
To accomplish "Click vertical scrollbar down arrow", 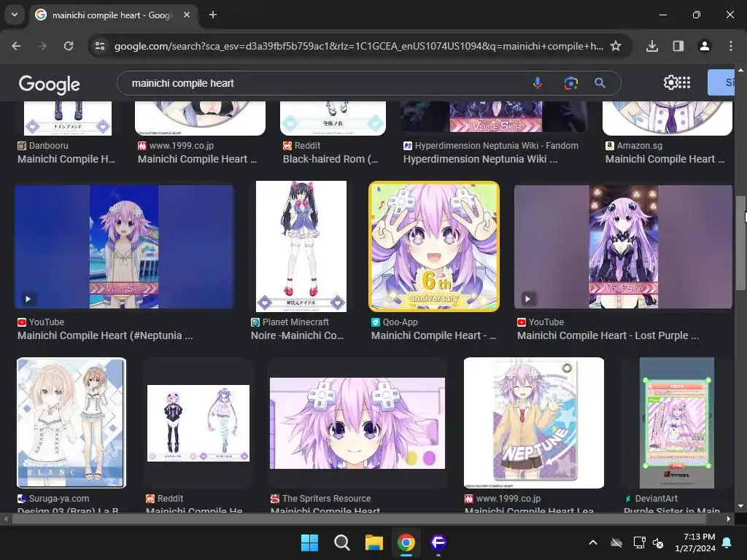I will tap(740, 506).
